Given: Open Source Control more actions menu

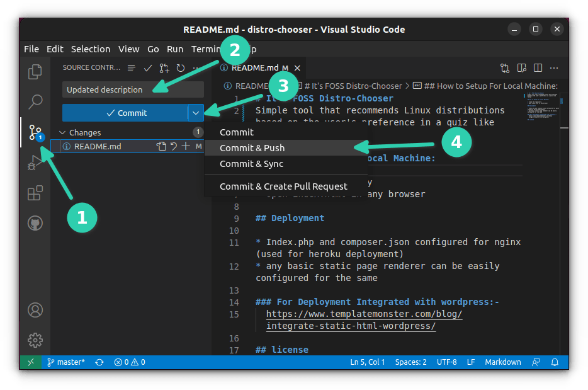Looking at the screenshot, I should coord(198,67).
